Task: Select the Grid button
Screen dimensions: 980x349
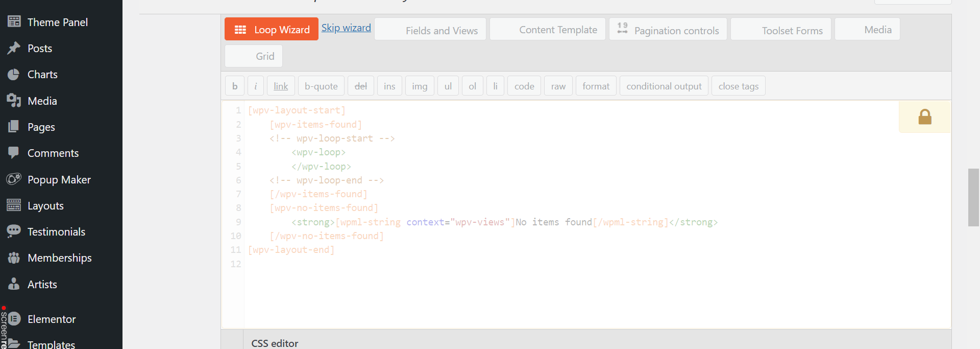Action: [254, 56]
